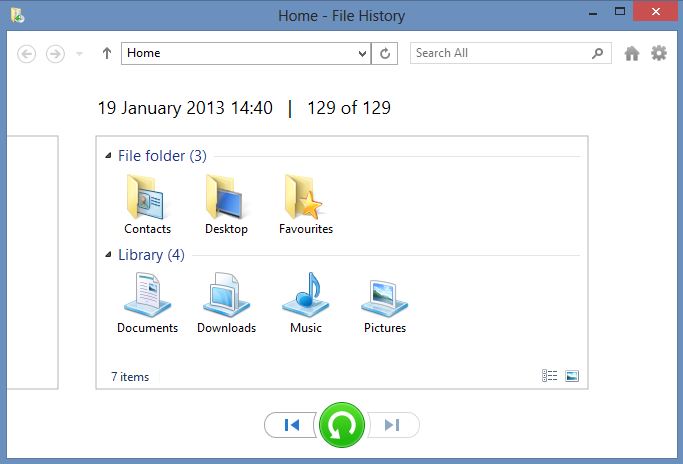Select the Documents library

[x=147, y=303]
